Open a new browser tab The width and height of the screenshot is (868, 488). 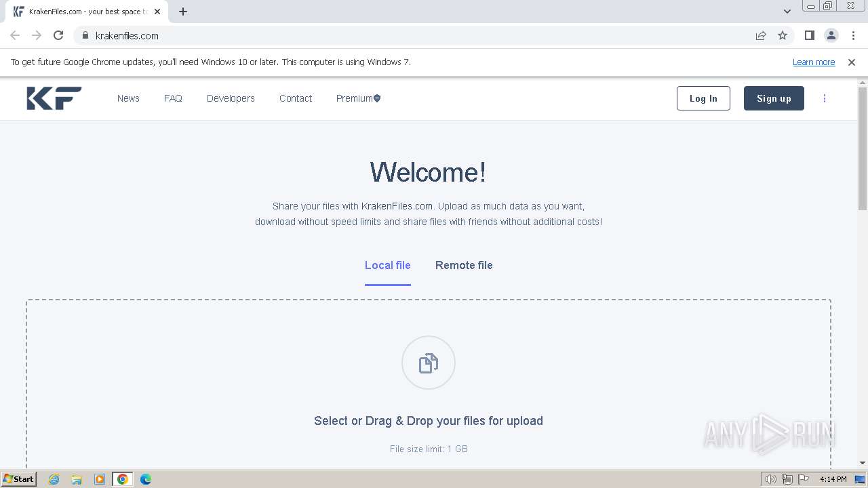pyautogui.click(x=183, y=12)
